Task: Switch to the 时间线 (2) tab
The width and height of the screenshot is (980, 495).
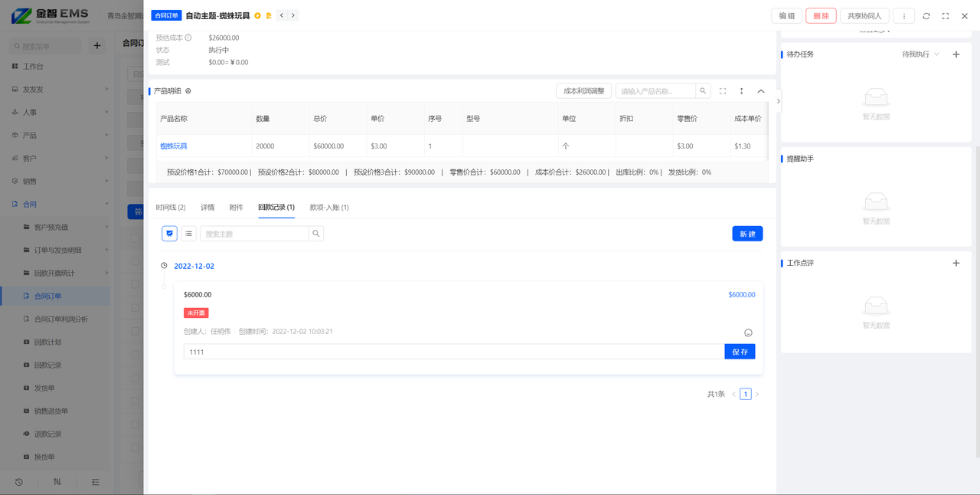Action: point(171,208)
